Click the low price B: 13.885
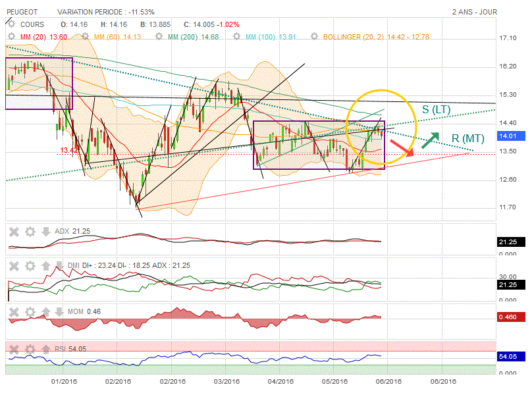532x393 pixels. pos(155,24)
